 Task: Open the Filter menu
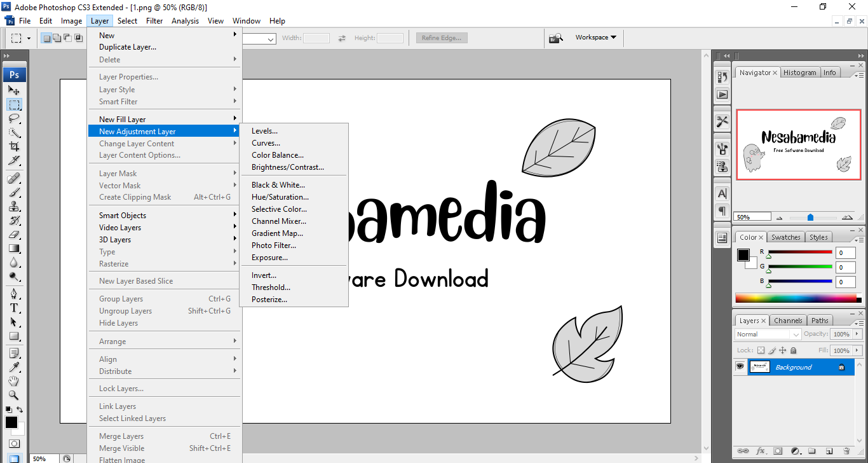tap(154, 21)
